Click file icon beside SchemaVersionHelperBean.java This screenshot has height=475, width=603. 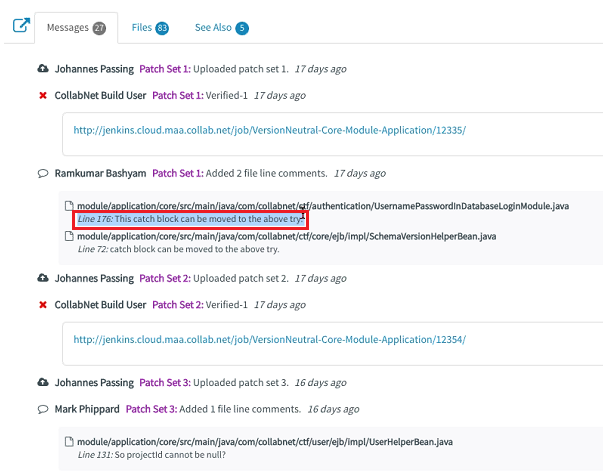click(69, 236)
